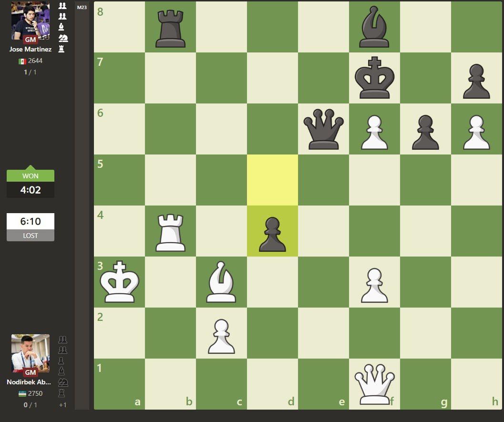
Task: Click the white pawn on c2
Action: pyautogui.click(x=221, y=333)
